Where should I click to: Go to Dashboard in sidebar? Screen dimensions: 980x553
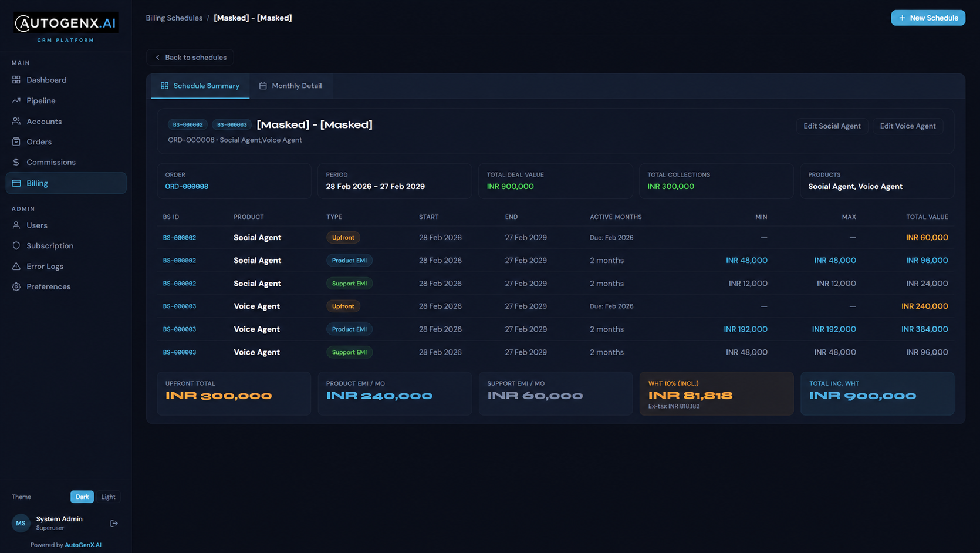click(66, 80)
